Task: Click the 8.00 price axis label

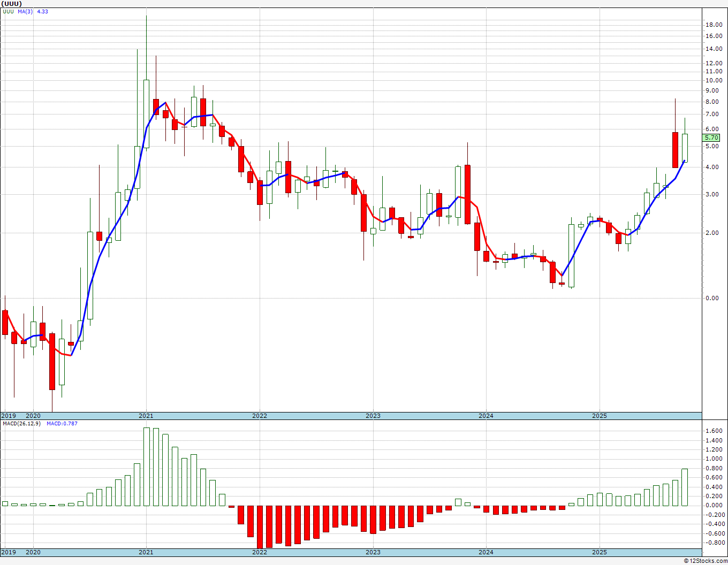Action: pyautogui.click(x=713, y=102)
